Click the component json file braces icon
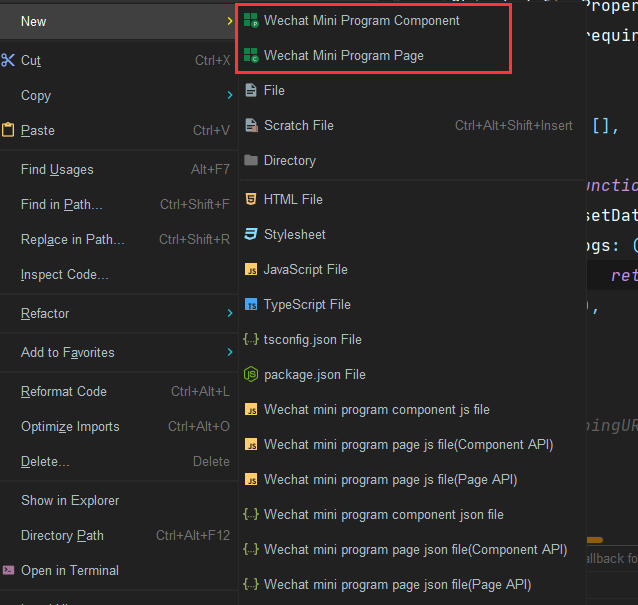Image resolution: width=638 pixels, height=605 pixels. 251,514
